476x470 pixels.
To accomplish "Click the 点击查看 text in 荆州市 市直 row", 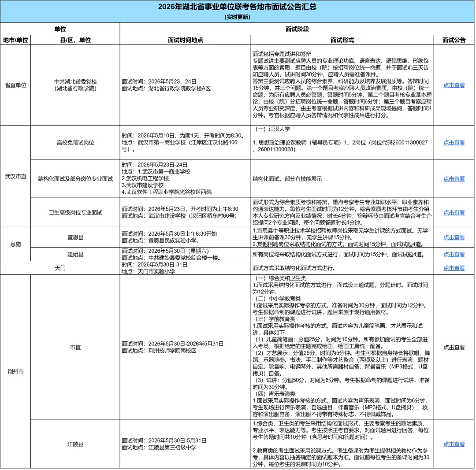I will tap(454, 347).
